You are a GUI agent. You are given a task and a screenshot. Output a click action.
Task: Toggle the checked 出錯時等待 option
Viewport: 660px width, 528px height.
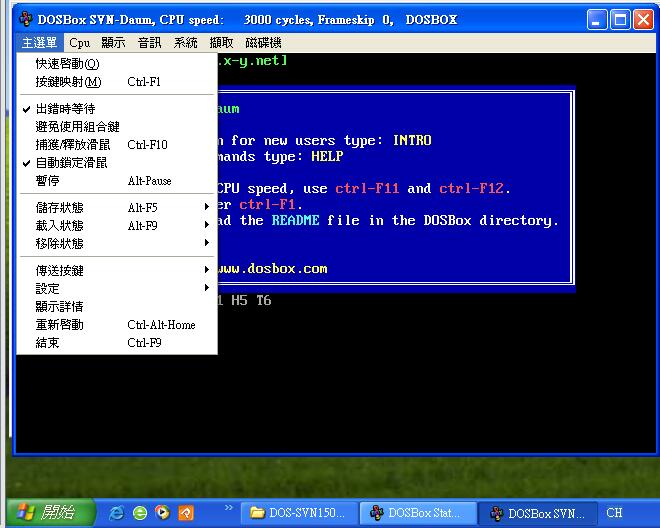click(x=117, y=109)
